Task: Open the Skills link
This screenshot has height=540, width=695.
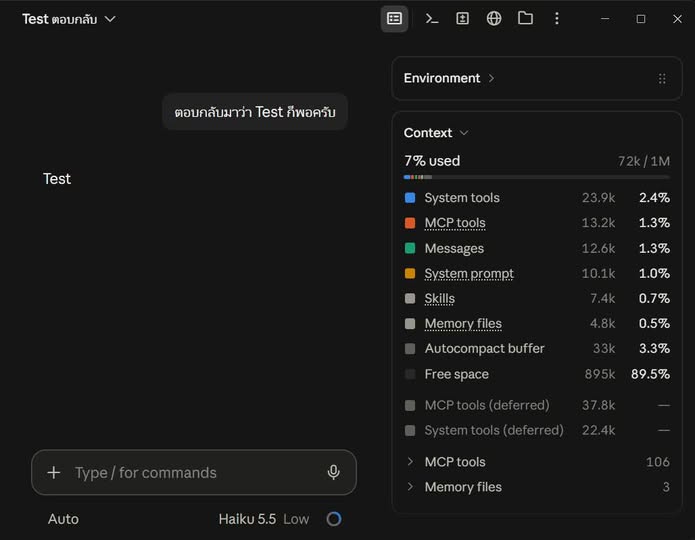Action: click(x=439, y=298)
